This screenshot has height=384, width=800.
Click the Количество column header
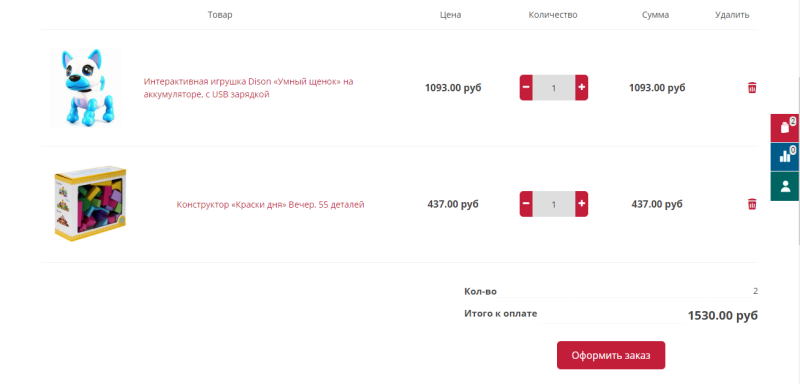[x=553, y=15]
